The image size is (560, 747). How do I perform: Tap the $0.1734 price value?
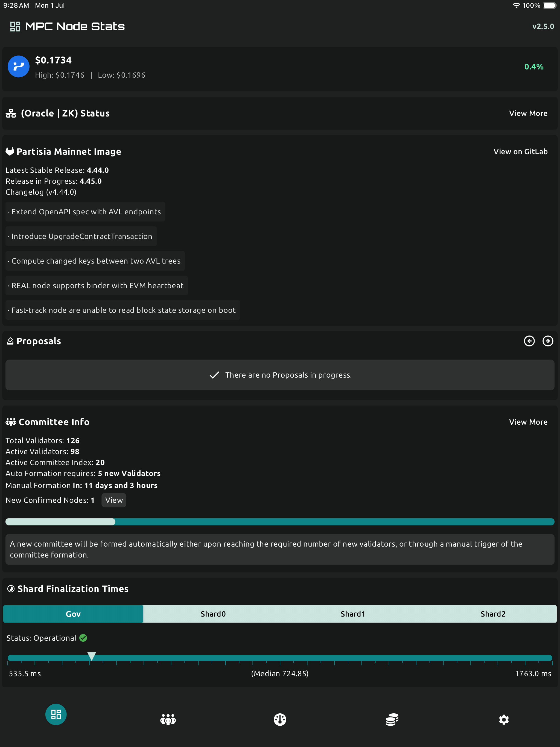[x=53, y=60]
